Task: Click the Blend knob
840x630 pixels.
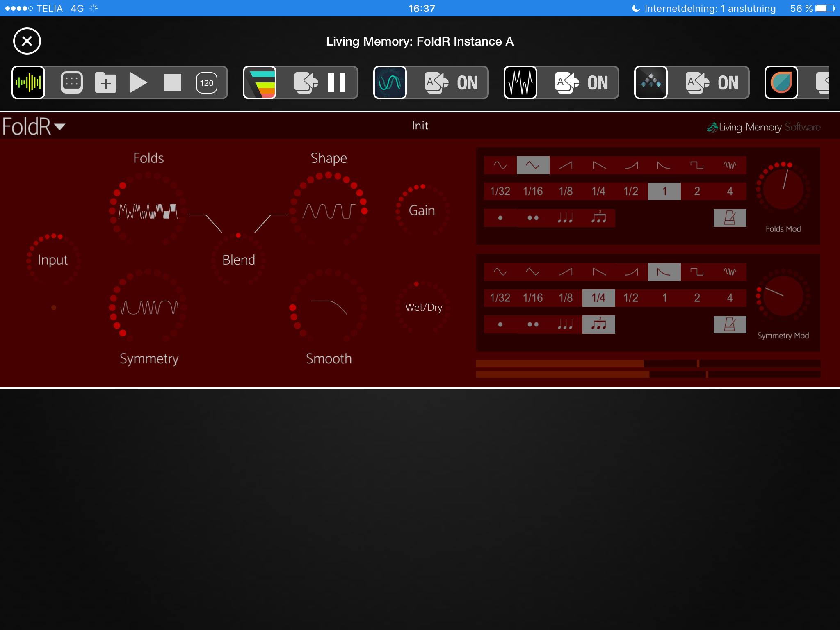Action: 238,260
